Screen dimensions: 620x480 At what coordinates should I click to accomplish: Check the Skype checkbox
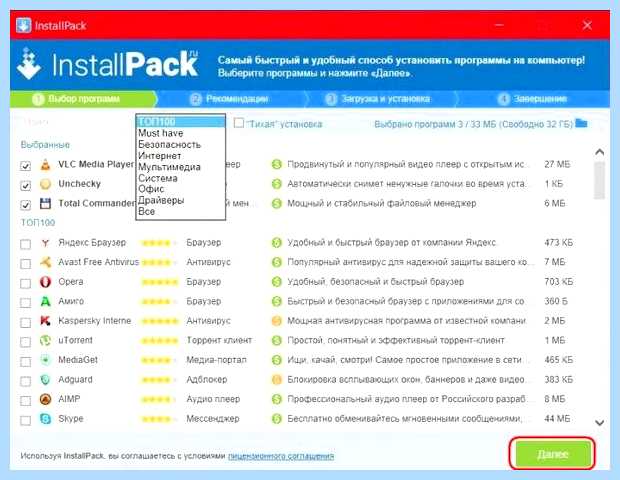(x=25, y=420)
